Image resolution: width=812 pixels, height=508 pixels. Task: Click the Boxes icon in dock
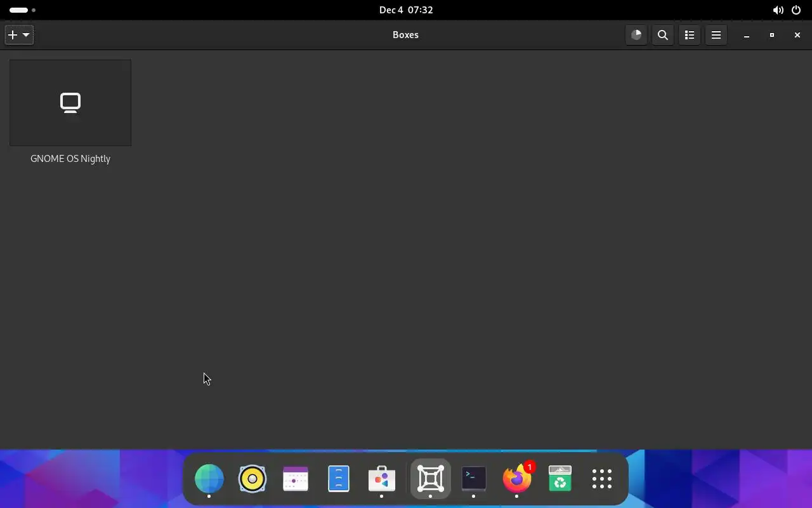click(x=431, y=479)
